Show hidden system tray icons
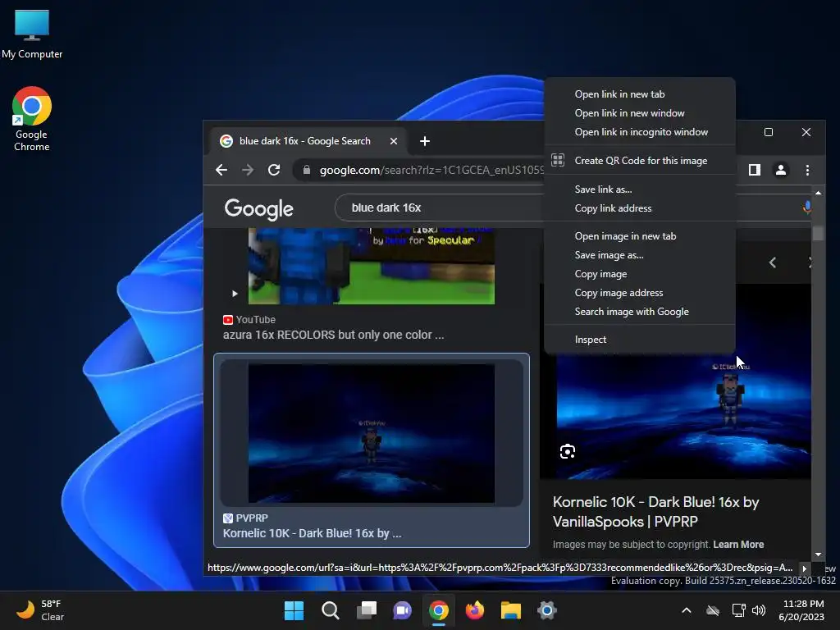Screen dimensions: 840x630 point(687,610)
